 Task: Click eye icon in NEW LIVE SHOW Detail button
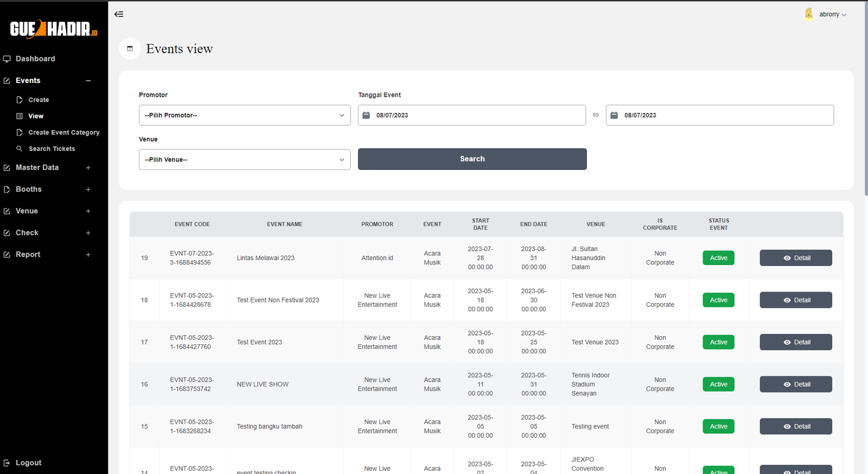coord(787,384)
